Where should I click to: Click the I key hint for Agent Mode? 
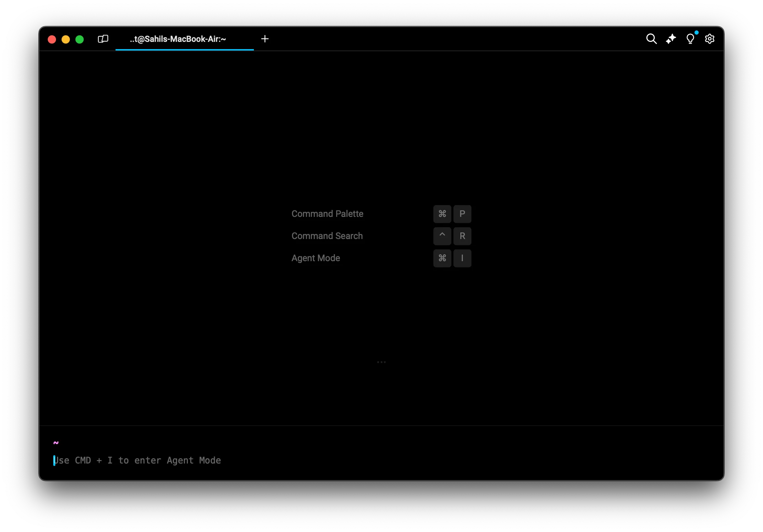[462, 258]
